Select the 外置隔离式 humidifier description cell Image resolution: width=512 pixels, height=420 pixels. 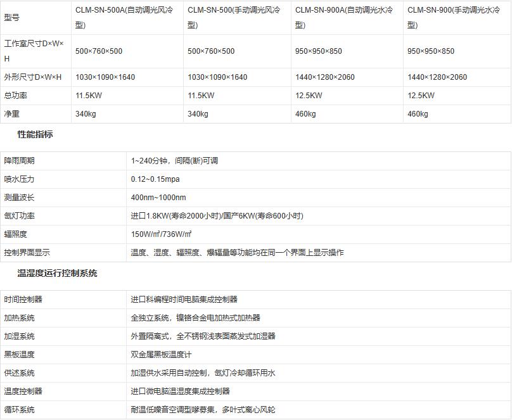203,336
